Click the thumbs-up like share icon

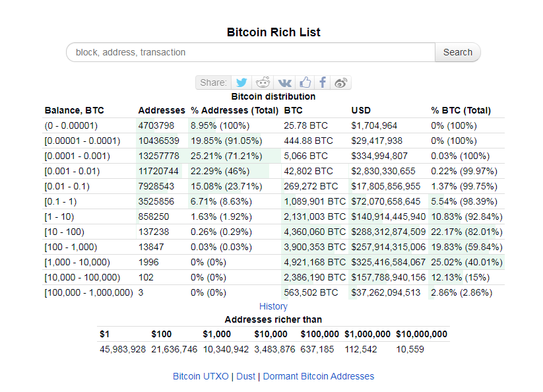[x=305, y=82]
